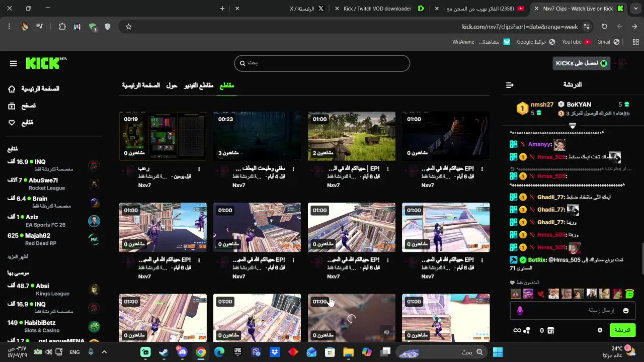Open options menu for the 00:23 clip

pyautogui.click(x=293, y=169)
